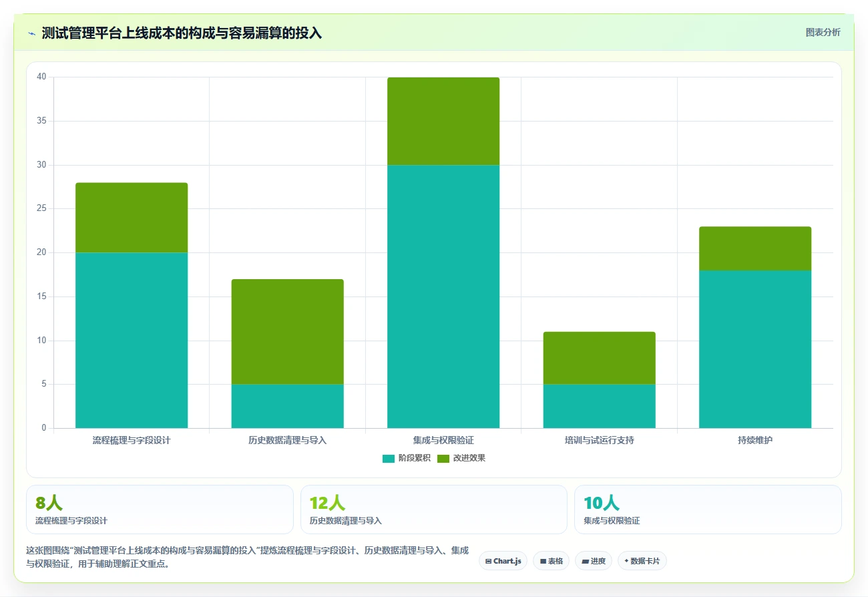The height and width of the screenshot is (597, 868).
Task: Toggle the 阶段累积 legend color swatch
Action: click(x=389, y=458)
